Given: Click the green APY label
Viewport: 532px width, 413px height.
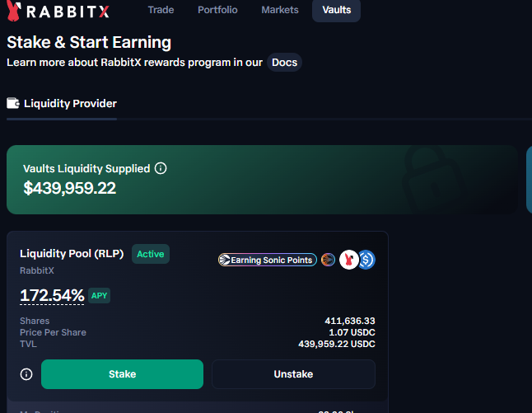Looking at the screenshot, I should tap(99, 295).
